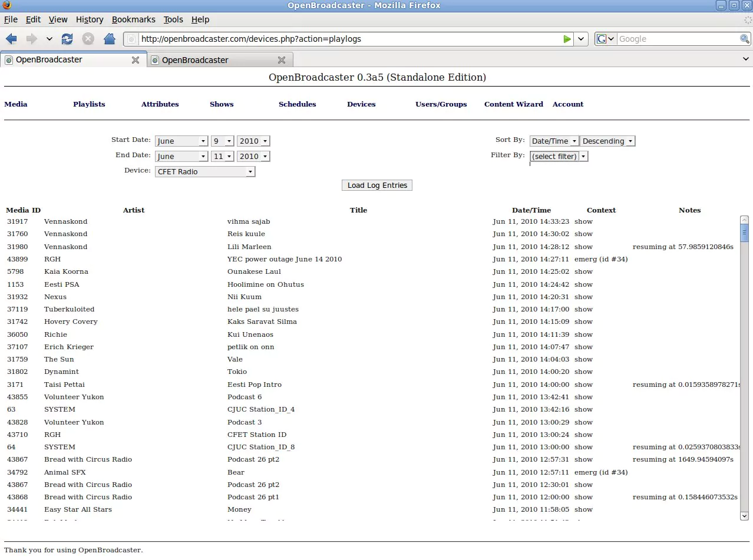Open the Edit menu
The width and height of the screenshot is (753, 560).
pyautogui.click(x=33, y=19)
